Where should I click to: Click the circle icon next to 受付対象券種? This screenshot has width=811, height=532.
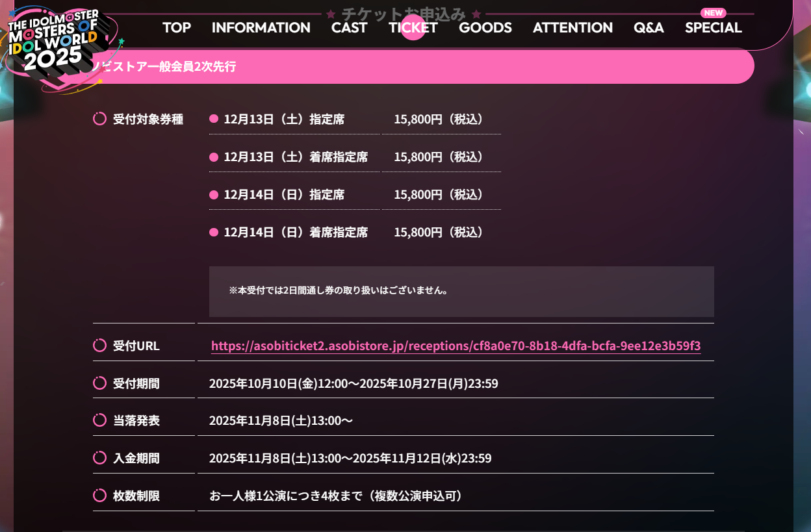[x=99, y=118]
